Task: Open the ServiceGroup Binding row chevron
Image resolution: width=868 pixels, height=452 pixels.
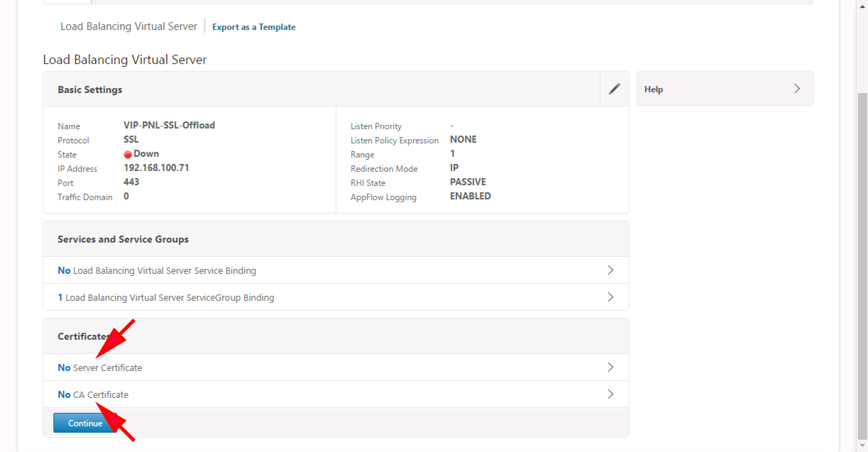Action: click(610, 297)
